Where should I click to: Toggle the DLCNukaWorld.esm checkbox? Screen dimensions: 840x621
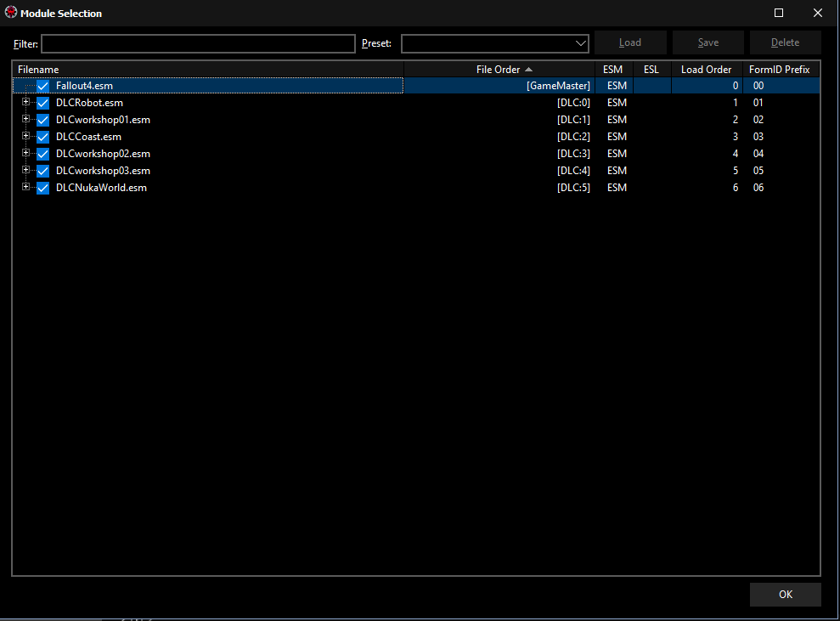click(x=42, y=188)
